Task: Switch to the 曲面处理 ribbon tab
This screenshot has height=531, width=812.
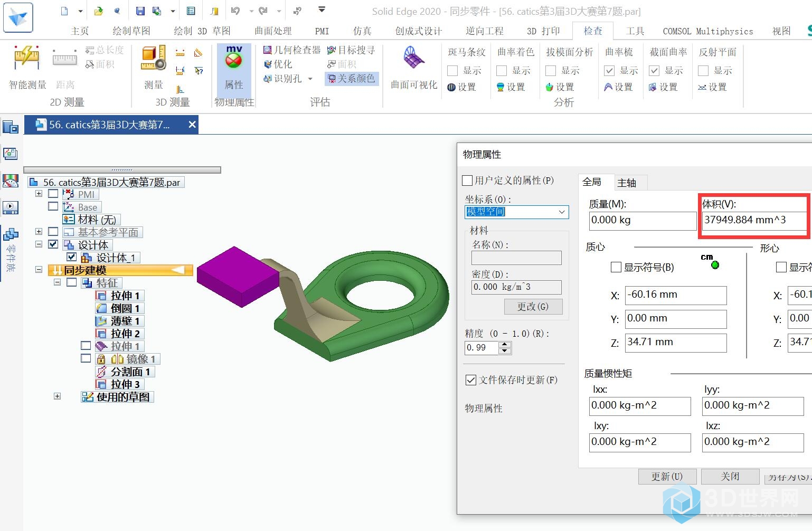Action: 273,31
